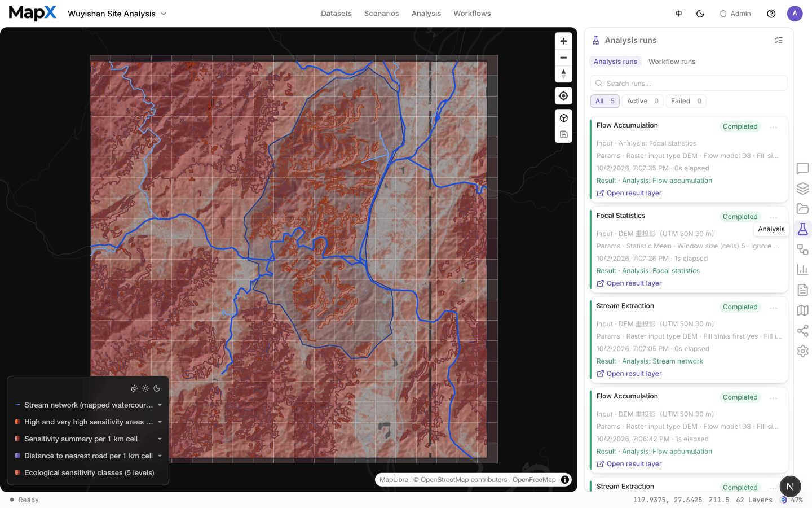Image resolution: width=812 pixels, height=508 pixels.
Task: Open the share sidebar icon
Action: pos(802,331)
